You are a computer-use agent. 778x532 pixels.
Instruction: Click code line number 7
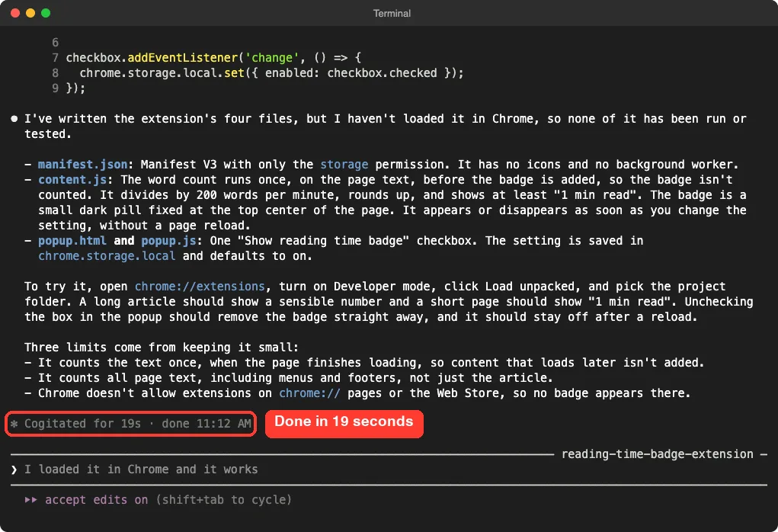tap(55, 58)
